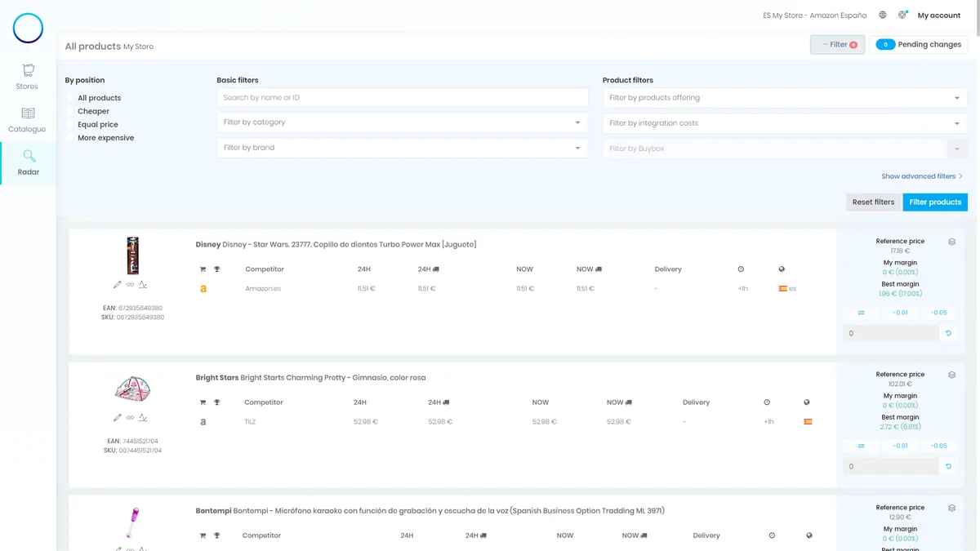
Task: Open Bontempi microphone product thumbnail
Action: (132, 521)
